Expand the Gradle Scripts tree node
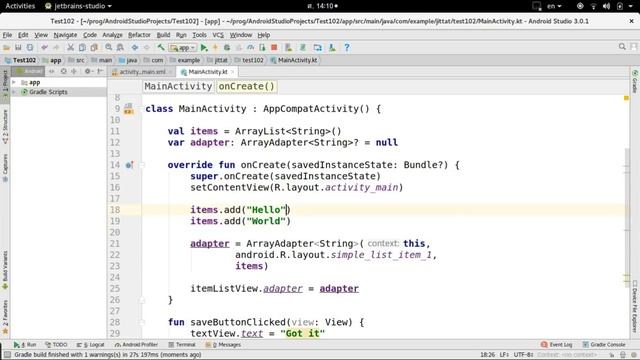 coord(14,92)
